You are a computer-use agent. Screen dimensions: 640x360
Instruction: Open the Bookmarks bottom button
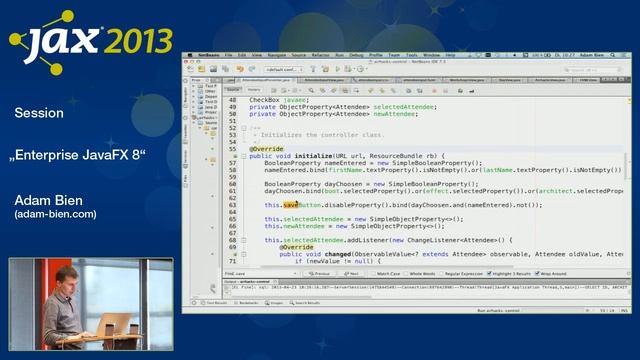point(247,303)
